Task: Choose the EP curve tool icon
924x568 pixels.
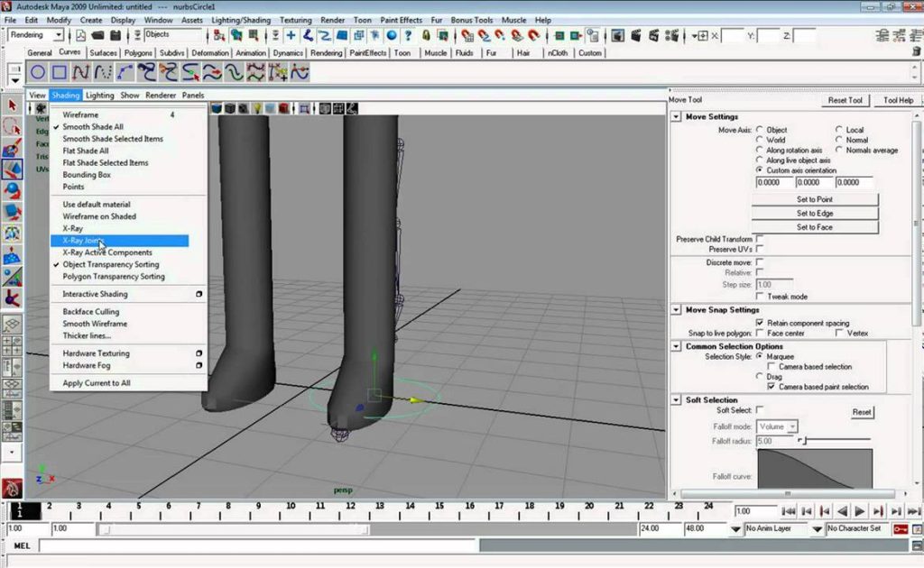Action: (80, 72)
